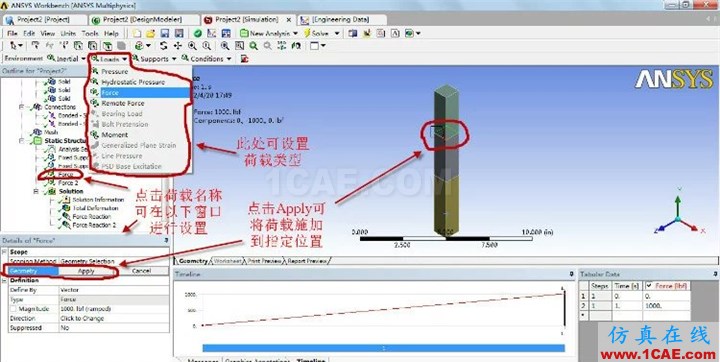Click the New file icon in toolbar
This screenshot has height=362, width=720.
[137, 34]
